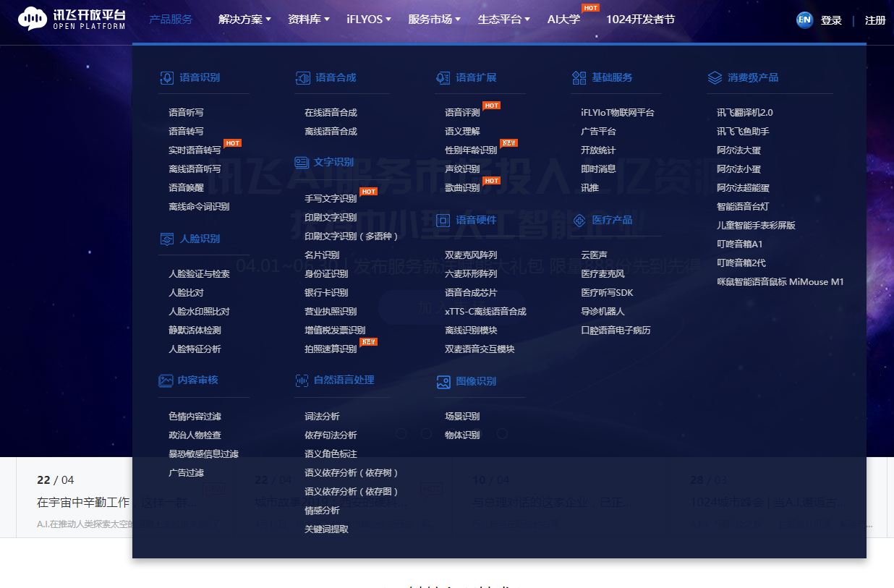Expand the 资料库 dropdown menu

point(308,20)
